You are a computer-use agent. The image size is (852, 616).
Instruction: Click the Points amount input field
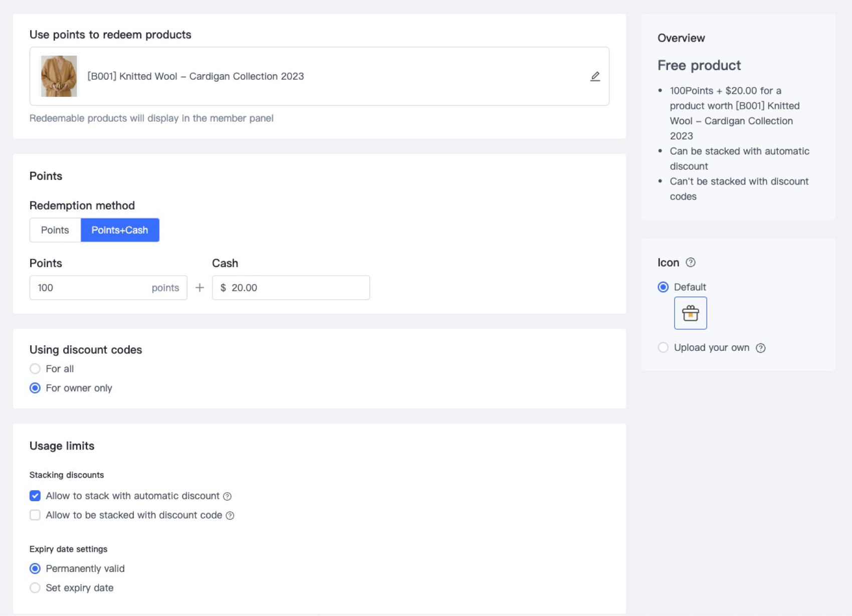tap(90, 288)
